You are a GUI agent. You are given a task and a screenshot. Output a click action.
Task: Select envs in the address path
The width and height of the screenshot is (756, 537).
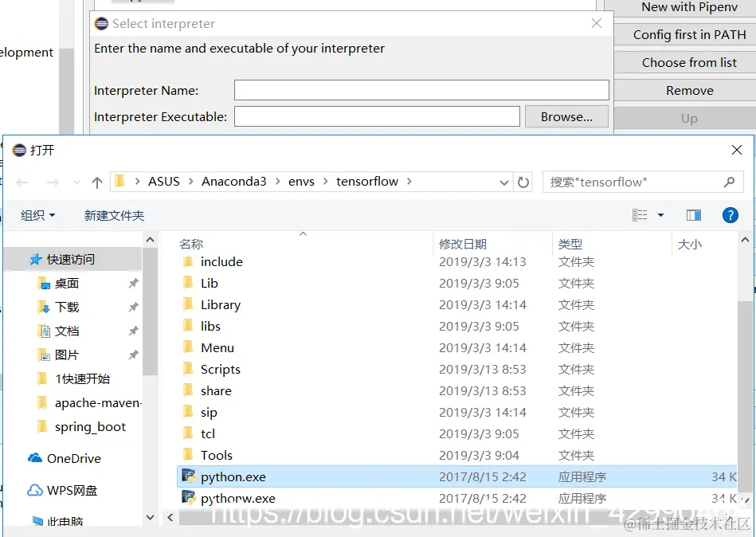point(301,182)
